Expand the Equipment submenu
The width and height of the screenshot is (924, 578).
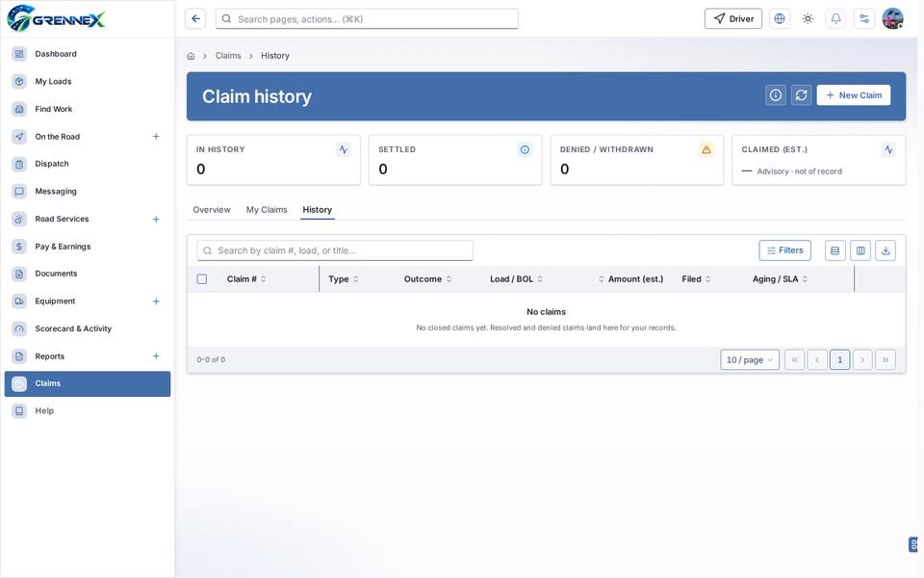156,302
